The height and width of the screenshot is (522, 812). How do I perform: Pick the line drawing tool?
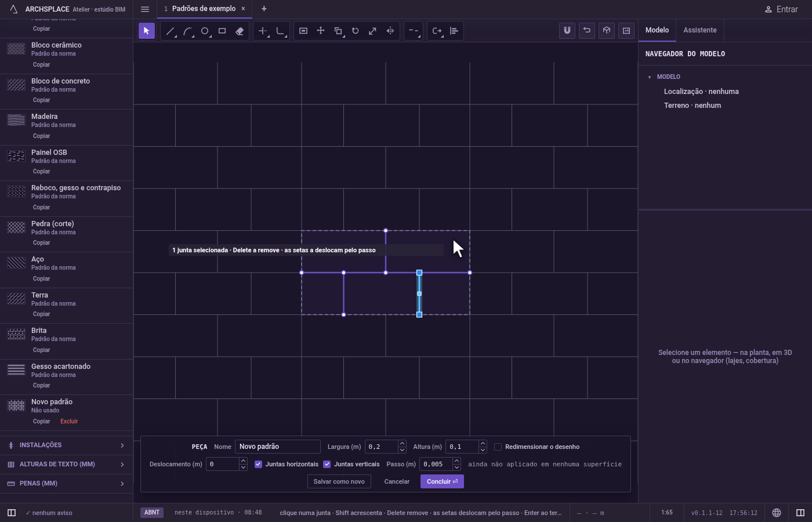click(x=170, y=31)
